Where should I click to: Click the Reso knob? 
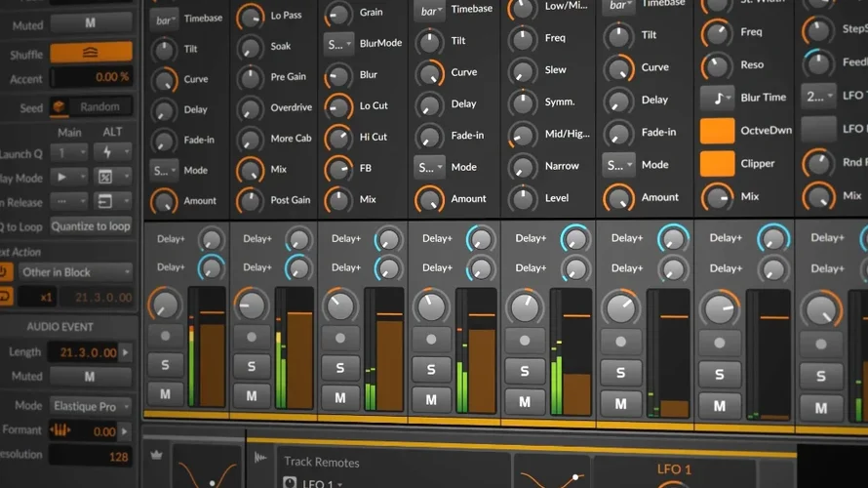coord(716,65)
